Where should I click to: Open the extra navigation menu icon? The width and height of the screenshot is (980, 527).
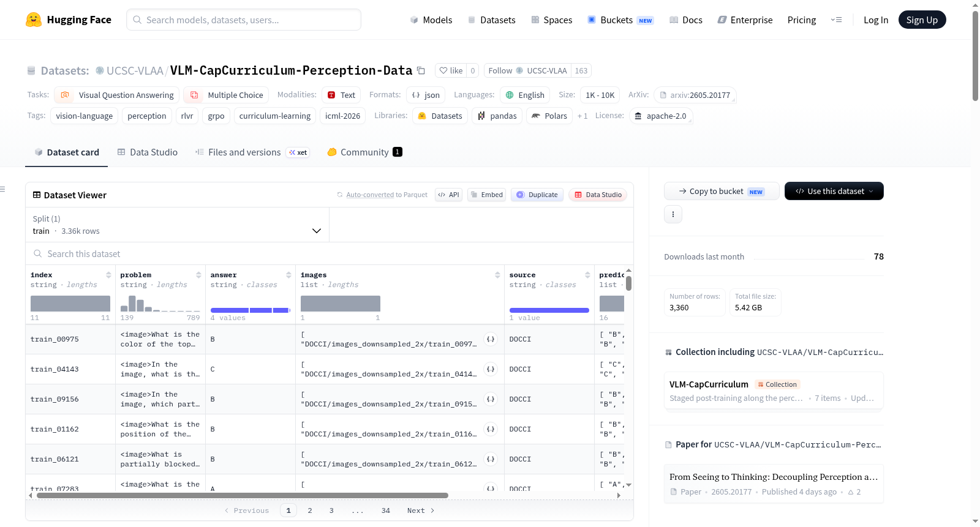coord(836,20)
